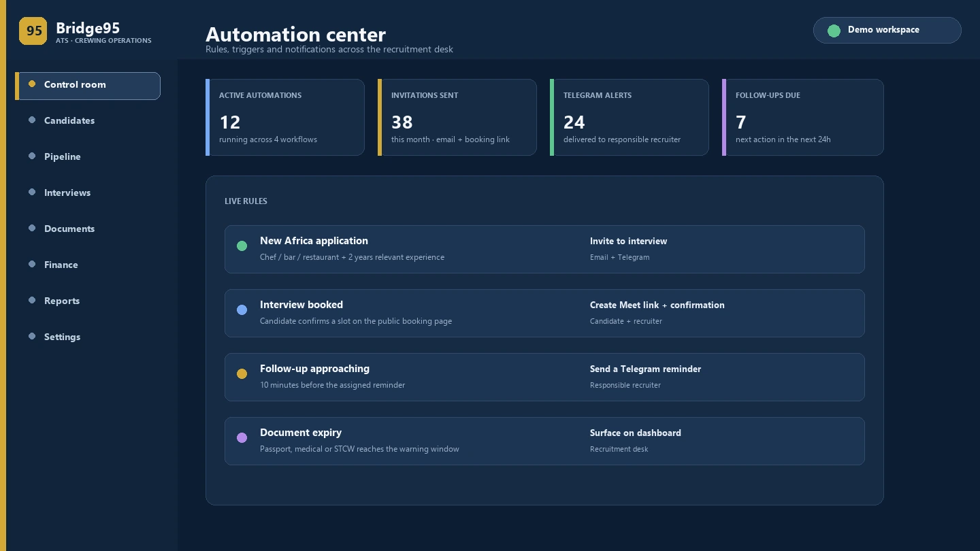This screenshot has height=551, width=980.
Task: Click blue dot of Interview booked rule
Action: coord(242,310)
